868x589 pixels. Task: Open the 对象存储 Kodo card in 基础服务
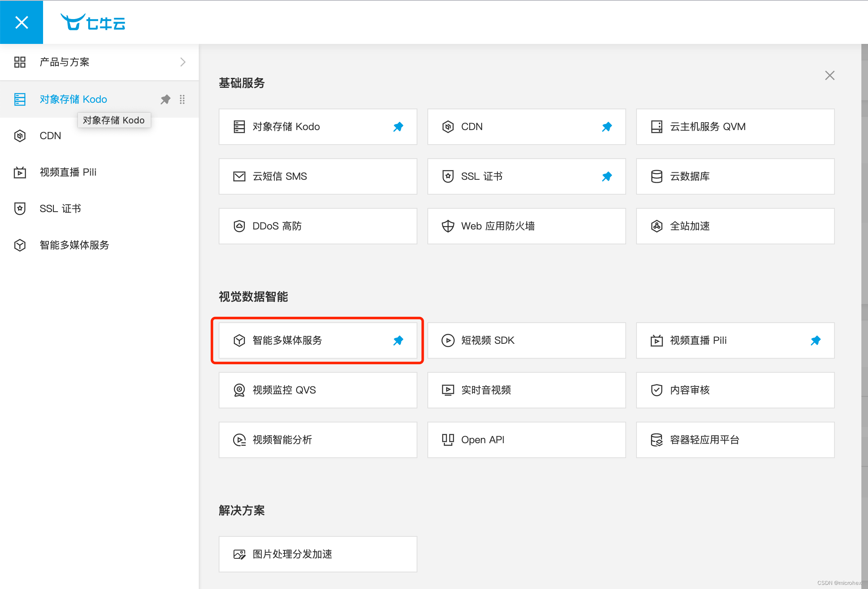[x=318, y=127]
